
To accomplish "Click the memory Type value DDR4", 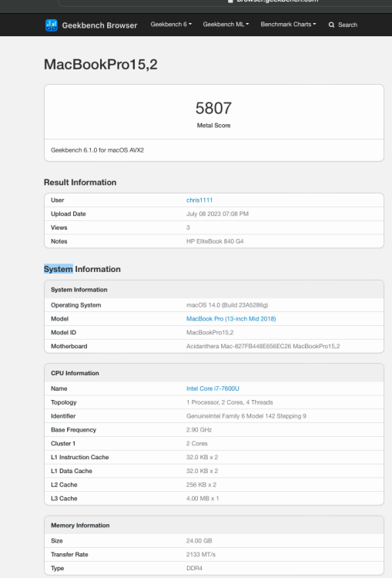I will (x=194, y=568).
